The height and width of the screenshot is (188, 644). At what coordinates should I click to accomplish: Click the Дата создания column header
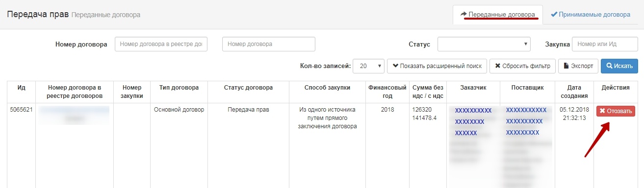574,92
